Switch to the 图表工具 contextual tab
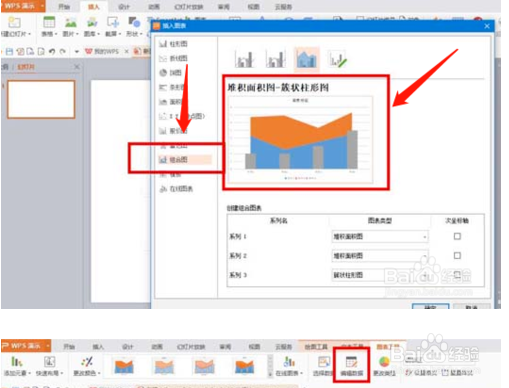Viewport: 509px width, 388px height. pos(388,347)
